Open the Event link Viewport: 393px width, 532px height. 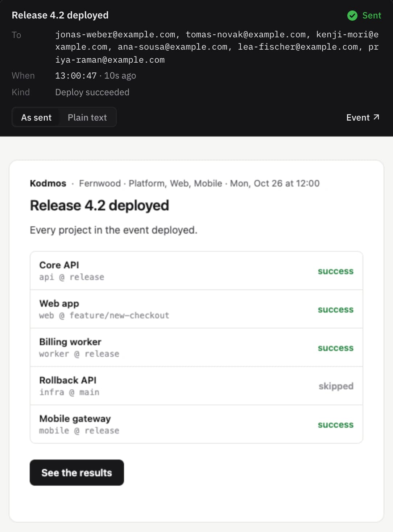click(x=363, y=117)
